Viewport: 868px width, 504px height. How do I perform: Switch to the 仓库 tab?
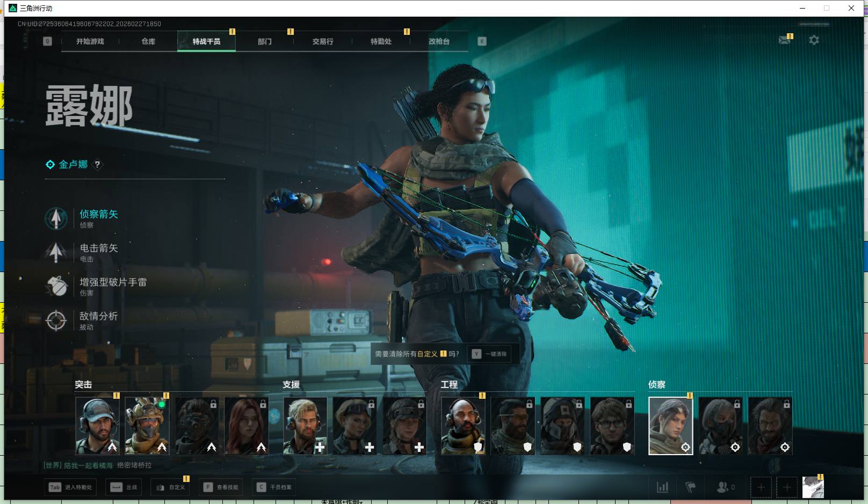(148, 41)
